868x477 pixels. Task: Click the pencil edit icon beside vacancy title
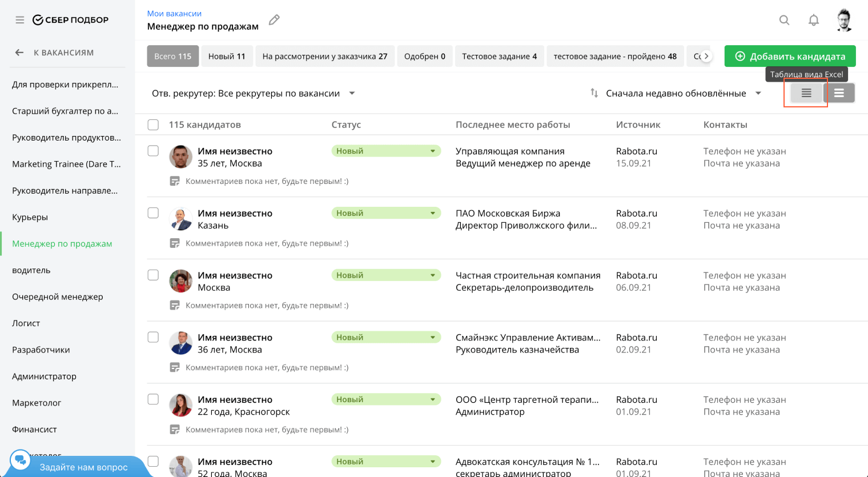click(x=274, y=20)
